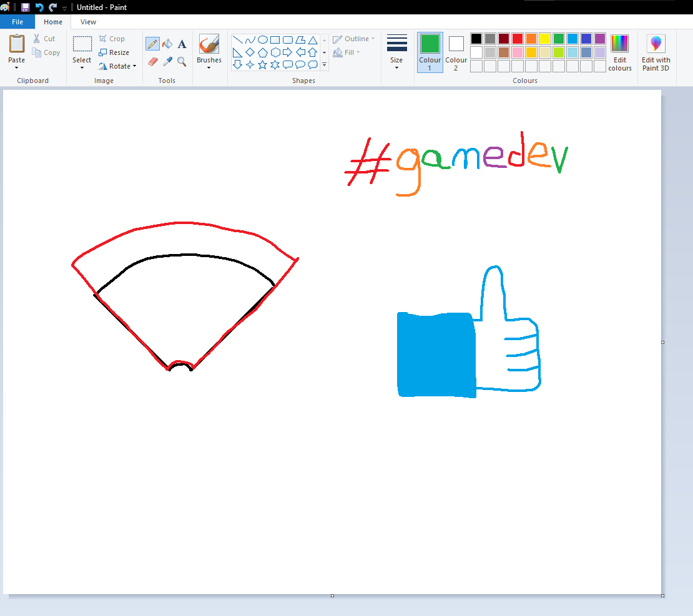Screen dimensions: 693x616
Task: Choose the Diamond shape
Action: [x=250, y=52]
